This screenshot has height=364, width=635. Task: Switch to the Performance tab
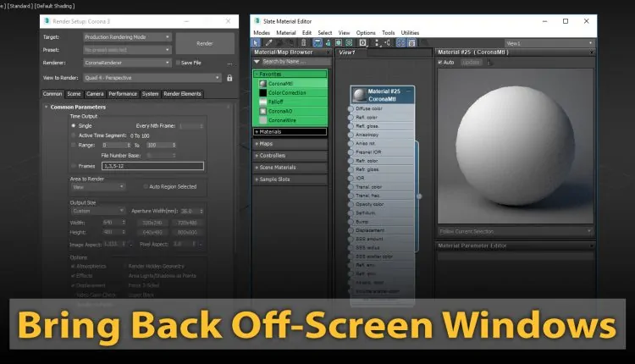point(123,93)
